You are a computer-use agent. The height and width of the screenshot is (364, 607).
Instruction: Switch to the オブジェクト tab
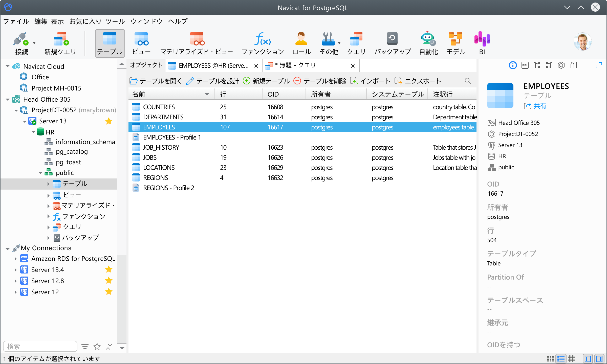(146, 65)
